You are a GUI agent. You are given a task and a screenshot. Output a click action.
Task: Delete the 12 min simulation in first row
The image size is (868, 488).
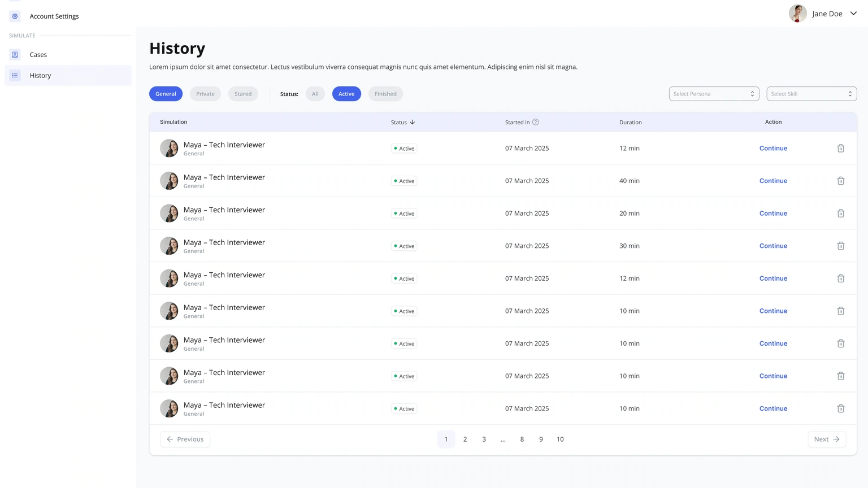pos(840,148)
